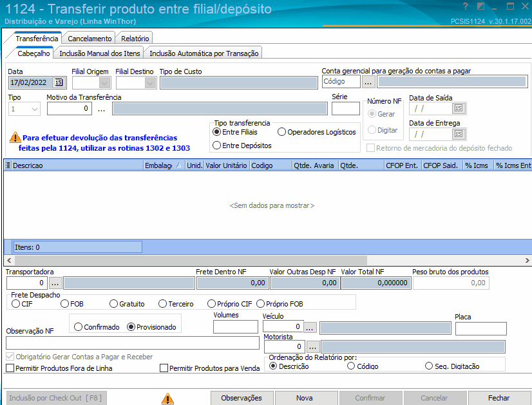Switch to the Cancelamento tab
This screenshot has width=532, height=405.
90,39
